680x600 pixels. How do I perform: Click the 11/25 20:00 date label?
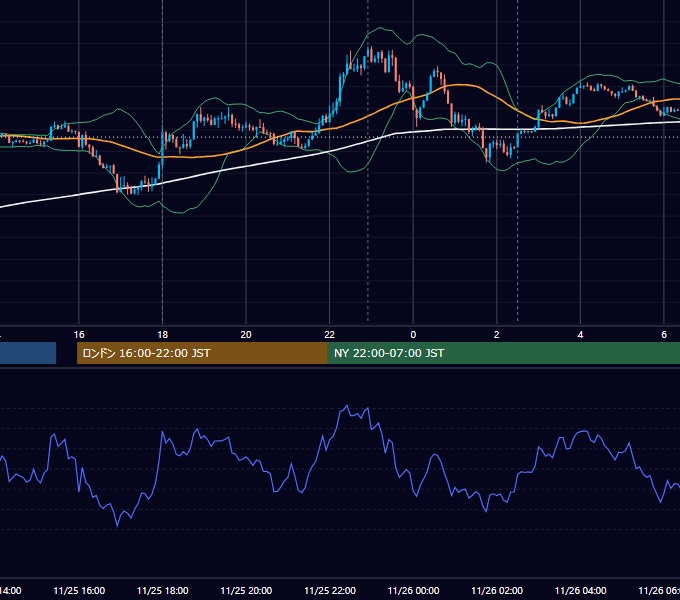click(246, 591)
